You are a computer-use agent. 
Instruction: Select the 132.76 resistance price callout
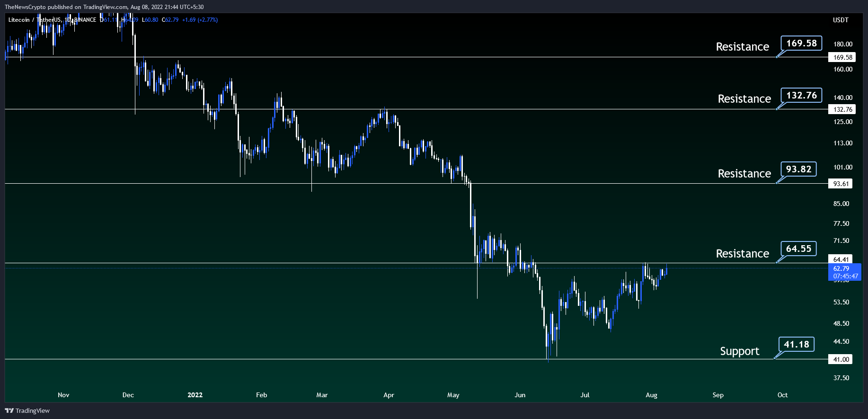[801, 95]
